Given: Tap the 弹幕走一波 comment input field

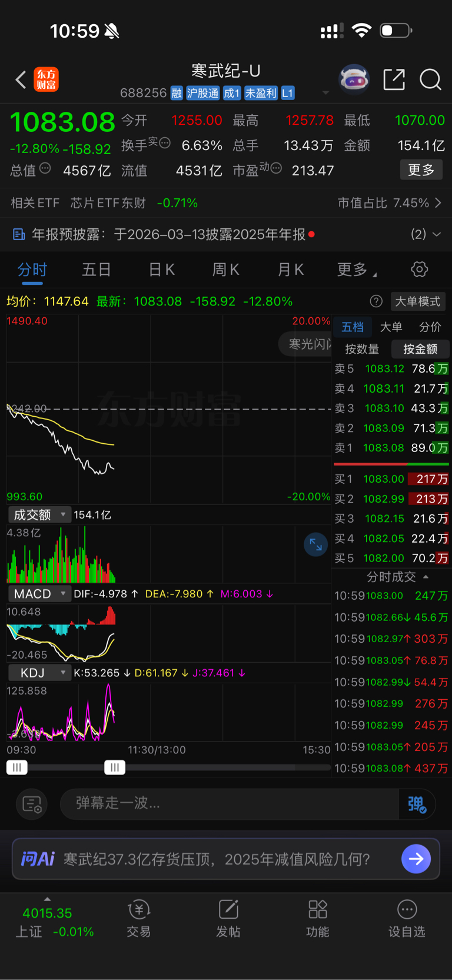Looking at the screenshot, I should pyautogui.click(x=230, y=804).
